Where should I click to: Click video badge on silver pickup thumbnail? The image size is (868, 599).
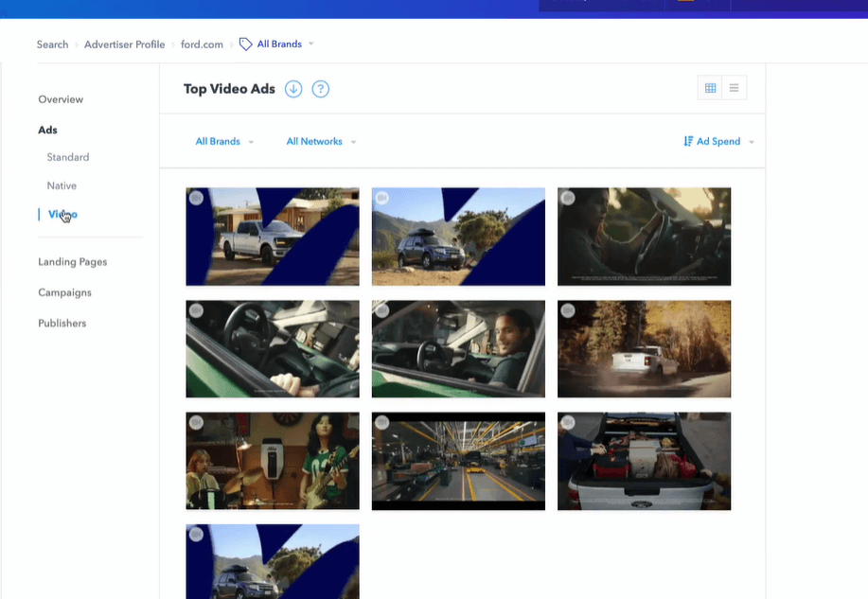coord(196,198)
